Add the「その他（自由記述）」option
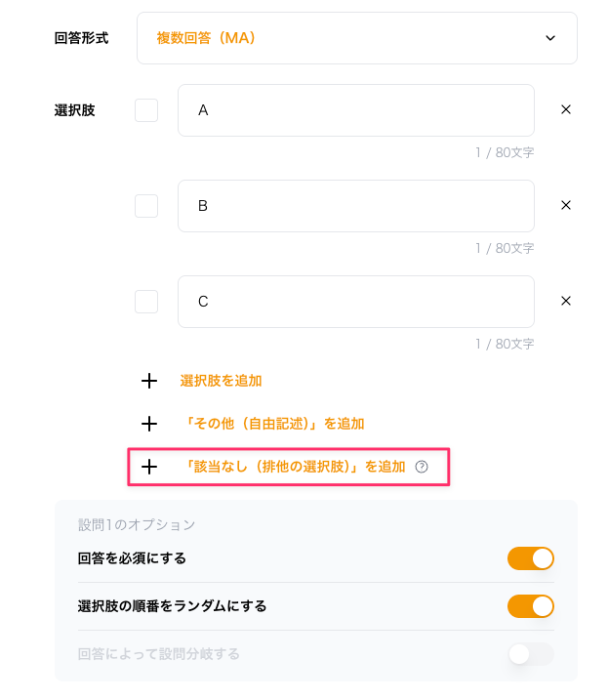This screenshot has width=608, height=700. click(x=273, y=424)
